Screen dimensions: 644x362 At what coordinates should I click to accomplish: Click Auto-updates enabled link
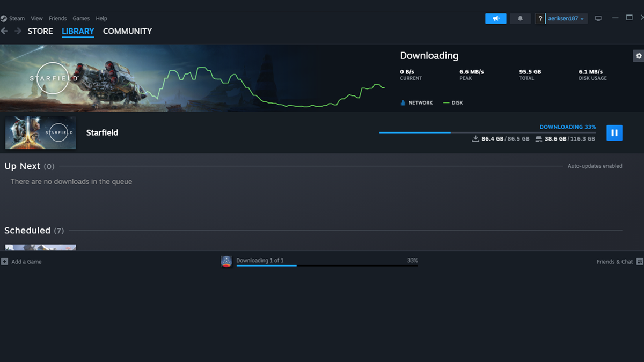tap(595, 166)
